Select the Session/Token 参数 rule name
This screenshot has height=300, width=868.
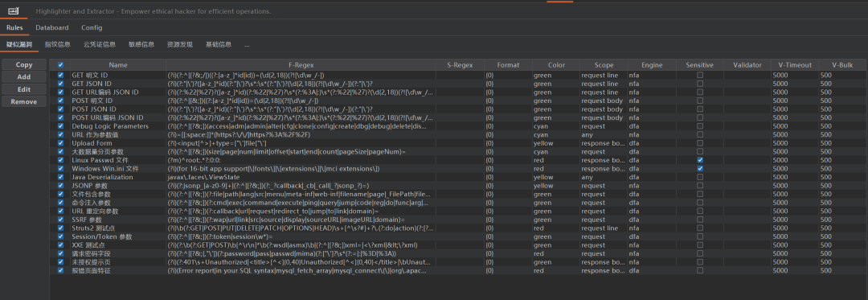102,237
